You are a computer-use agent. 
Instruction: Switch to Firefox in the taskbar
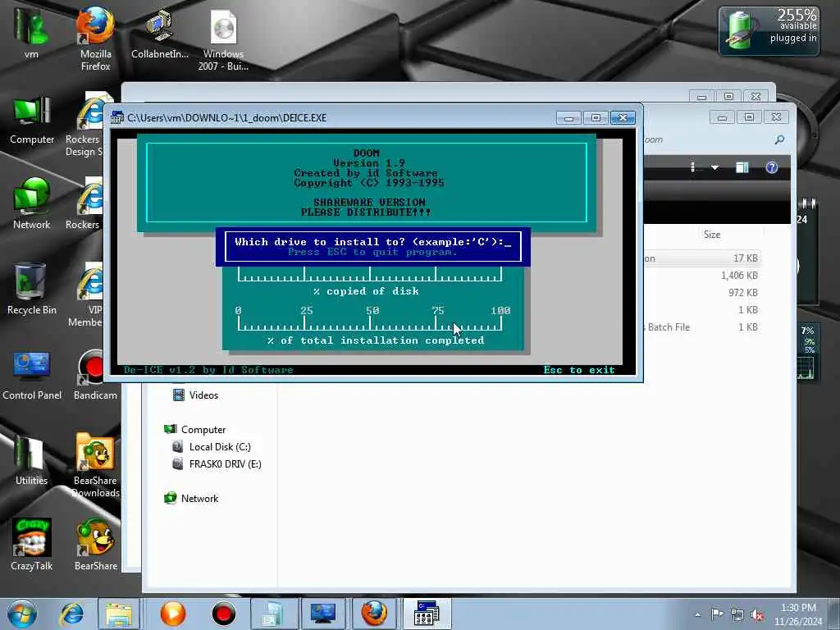(x=374, y=614)
